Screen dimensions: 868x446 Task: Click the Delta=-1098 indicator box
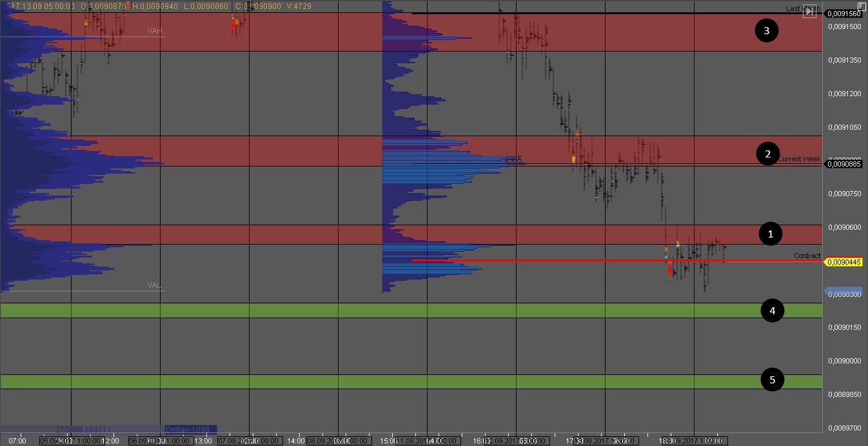(191, 429)
